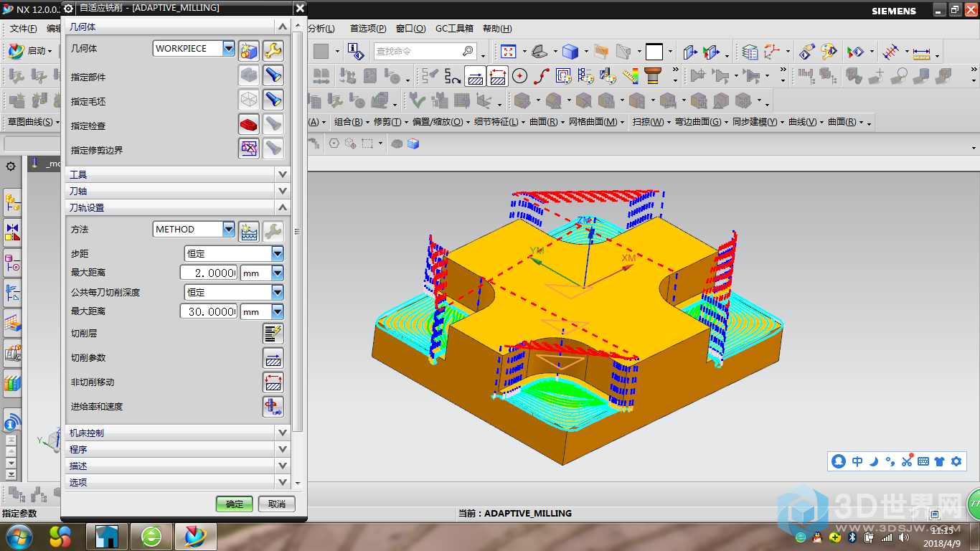Open the web browser sidebar icon

tap(12, 421)
